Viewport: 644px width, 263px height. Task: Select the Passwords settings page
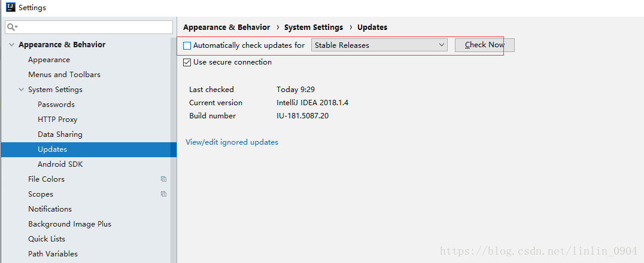click(x=56, y=104)
